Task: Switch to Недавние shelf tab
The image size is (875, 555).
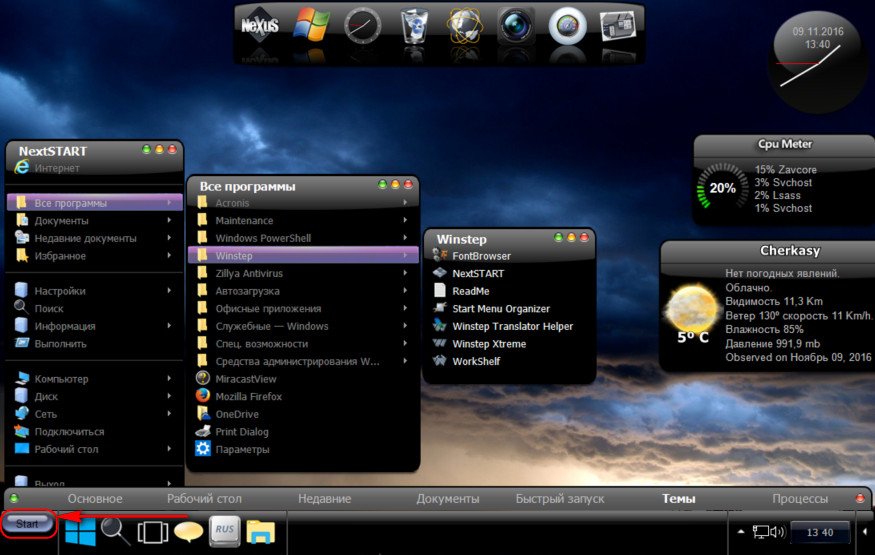Action: (325, 499)
